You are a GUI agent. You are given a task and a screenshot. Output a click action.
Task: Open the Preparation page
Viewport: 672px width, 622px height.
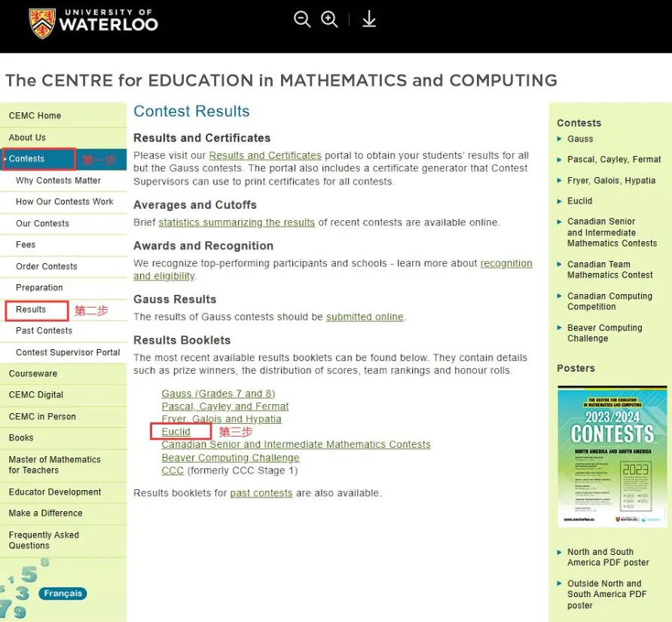[39, 287]
